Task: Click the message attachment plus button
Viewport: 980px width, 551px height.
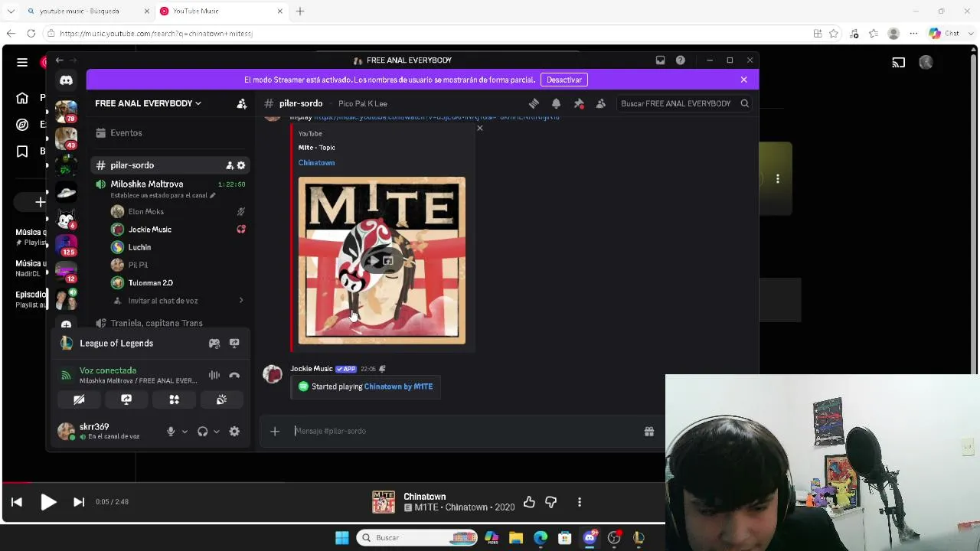Action: coord(275,432)
